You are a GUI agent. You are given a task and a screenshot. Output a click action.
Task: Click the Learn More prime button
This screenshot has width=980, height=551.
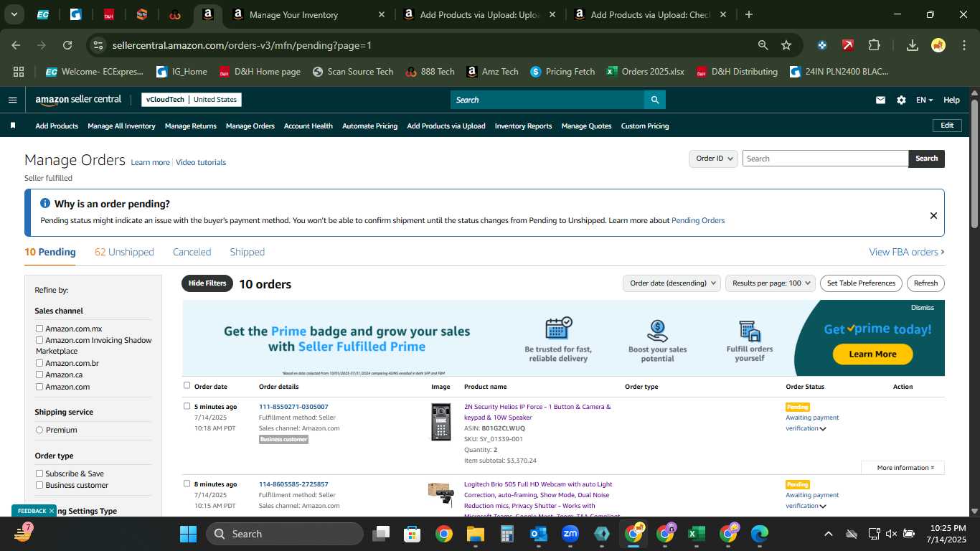(872, 354)
